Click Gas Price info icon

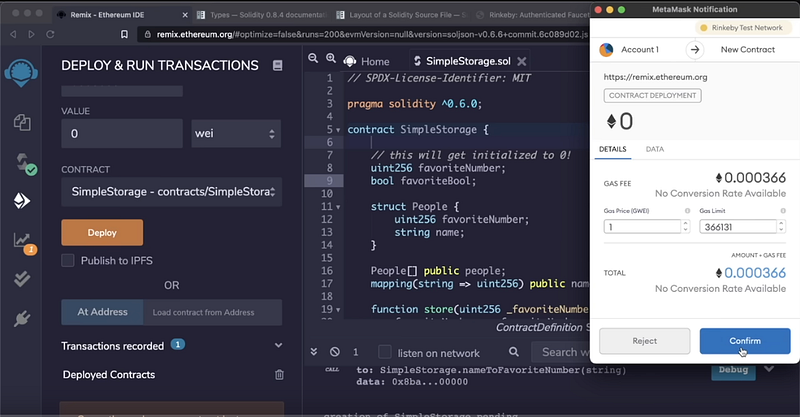[687, 211]
